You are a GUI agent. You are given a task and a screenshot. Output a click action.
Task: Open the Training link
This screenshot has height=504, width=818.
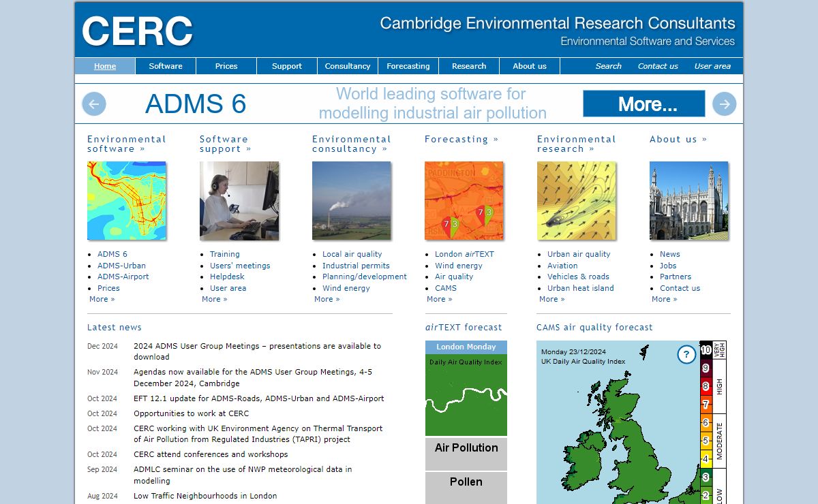click(224, 254)
